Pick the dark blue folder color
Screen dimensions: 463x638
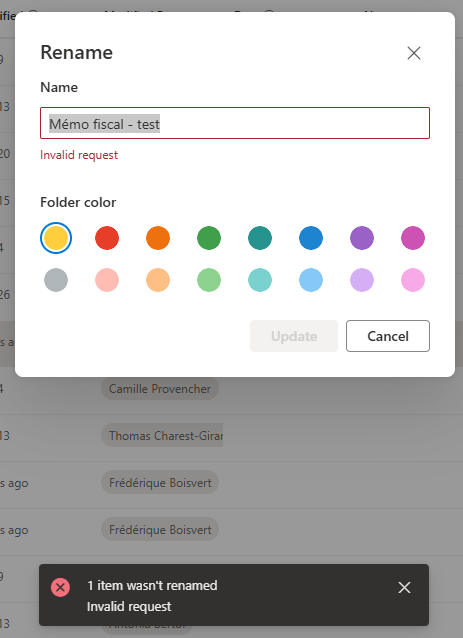point(311,238)
